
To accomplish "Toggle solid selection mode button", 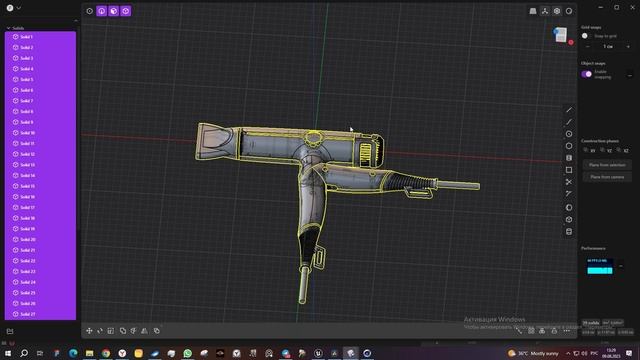I will [126, 11].
